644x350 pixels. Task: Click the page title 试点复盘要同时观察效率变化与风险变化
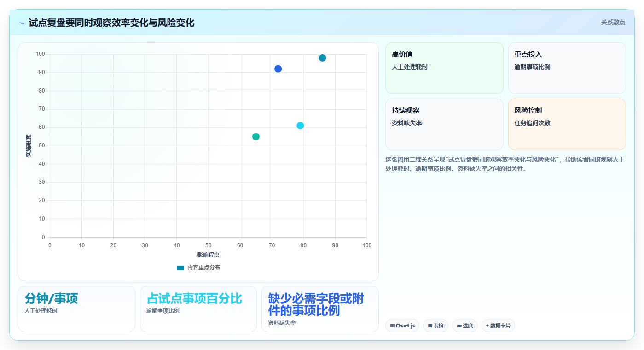(111, 23)
